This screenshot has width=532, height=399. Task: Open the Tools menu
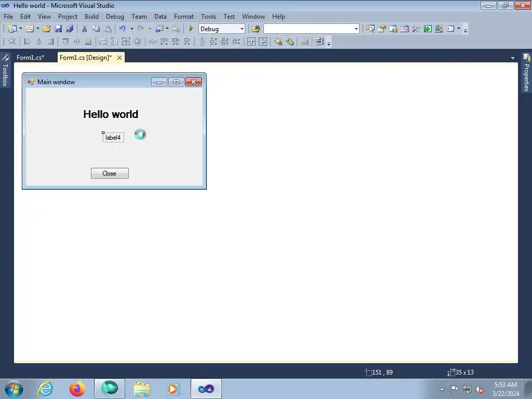(x=209, y=16)
